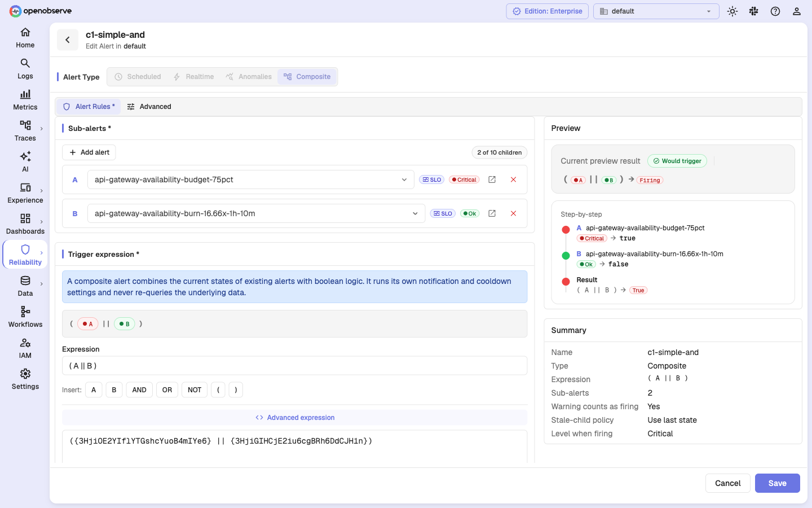812x508 pixels.
Task: Click the Expression input field
Action: tap(294, 366)
